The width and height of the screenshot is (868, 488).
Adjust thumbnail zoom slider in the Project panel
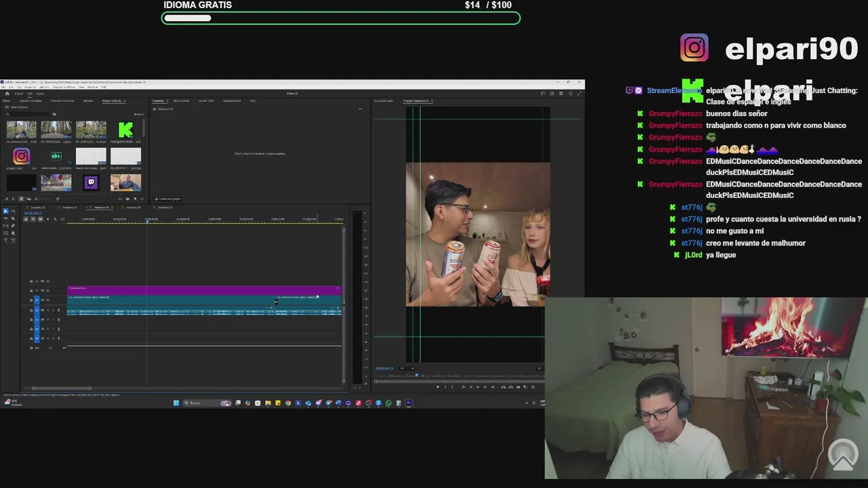pyautogui.click(x=43, y=199)
